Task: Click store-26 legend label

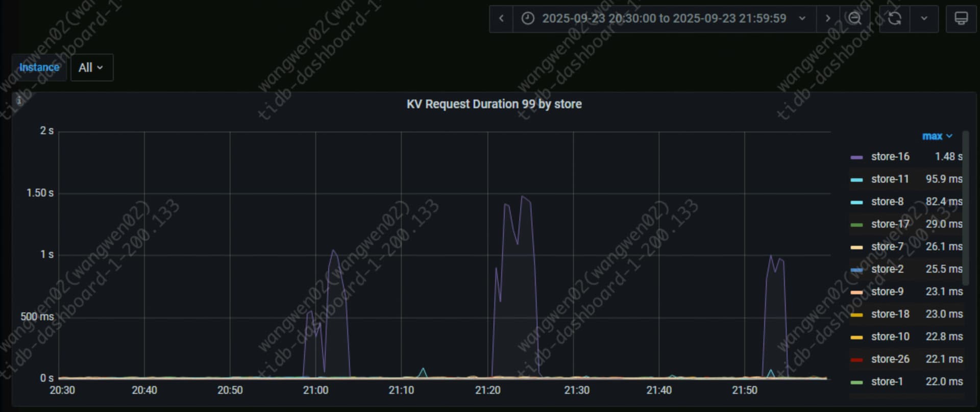Action: click(x=890, y=359)
